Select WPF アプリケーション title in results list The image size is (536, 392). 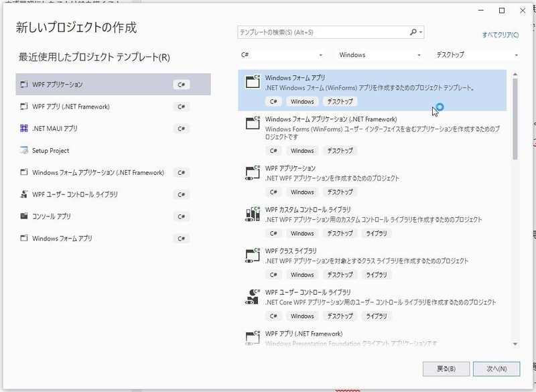(290, 168)
